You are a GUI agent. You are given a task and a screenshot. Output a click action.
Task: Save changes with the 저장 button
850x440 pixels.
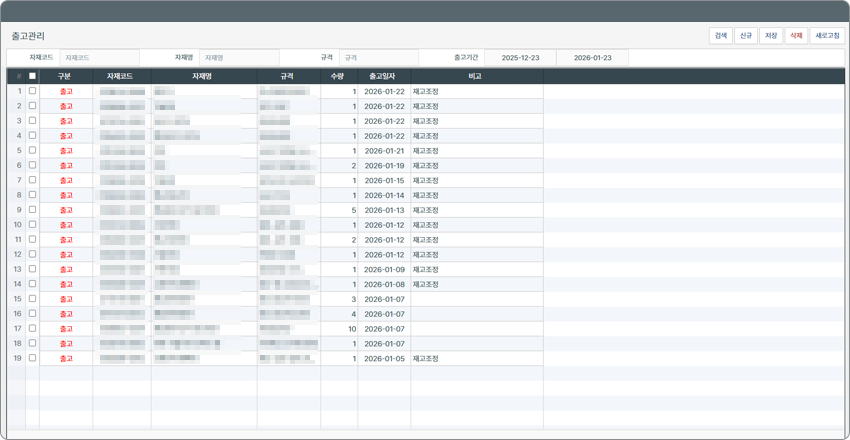(x=770, y=35)
